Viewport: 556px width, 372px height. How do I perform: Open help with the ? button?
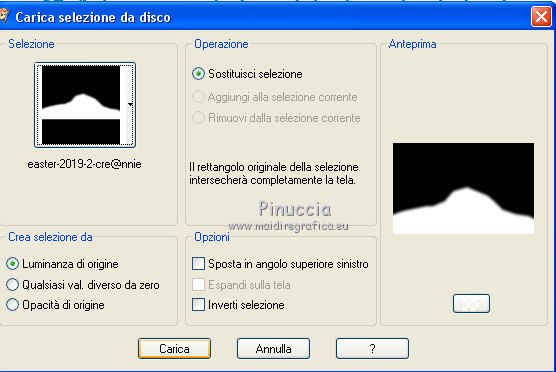click(x=372, y=349)
